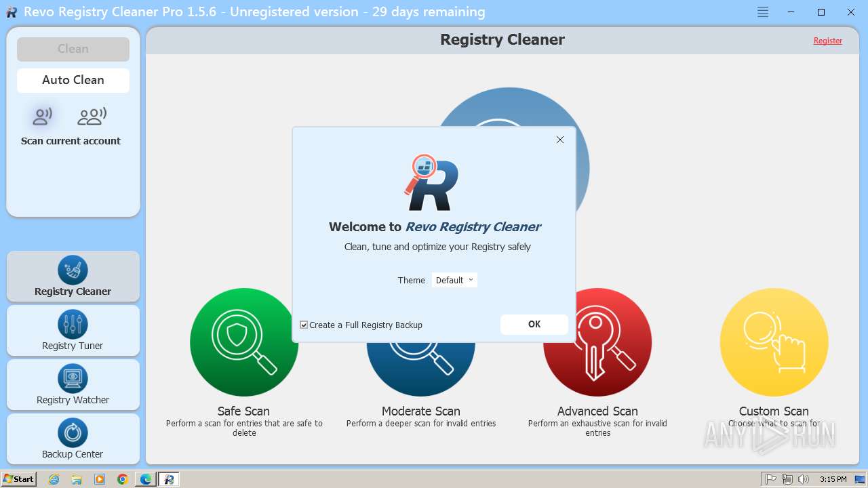Image resolution: width=868 pixels, height=488 pixels.
Task: Click the Auto Clean button
Action: coord(73,80)
